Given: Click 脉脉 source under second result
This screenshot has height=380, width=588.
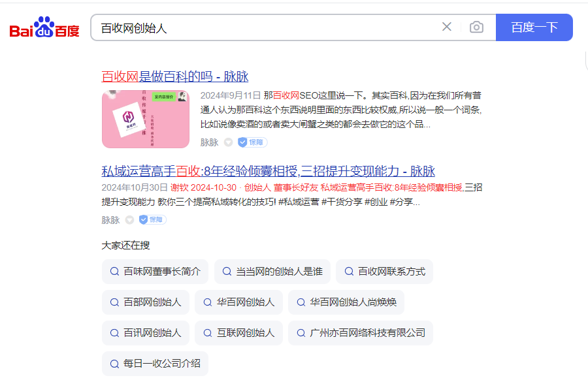Looking at the screenshot, I should [x=110, y=220].
